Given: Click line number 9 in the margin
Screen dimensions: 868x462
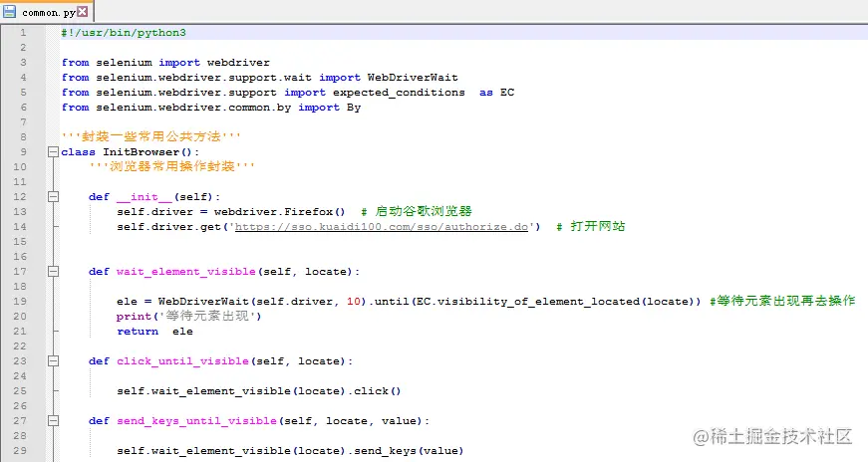Looking at the screenshot, I should 23,151.
